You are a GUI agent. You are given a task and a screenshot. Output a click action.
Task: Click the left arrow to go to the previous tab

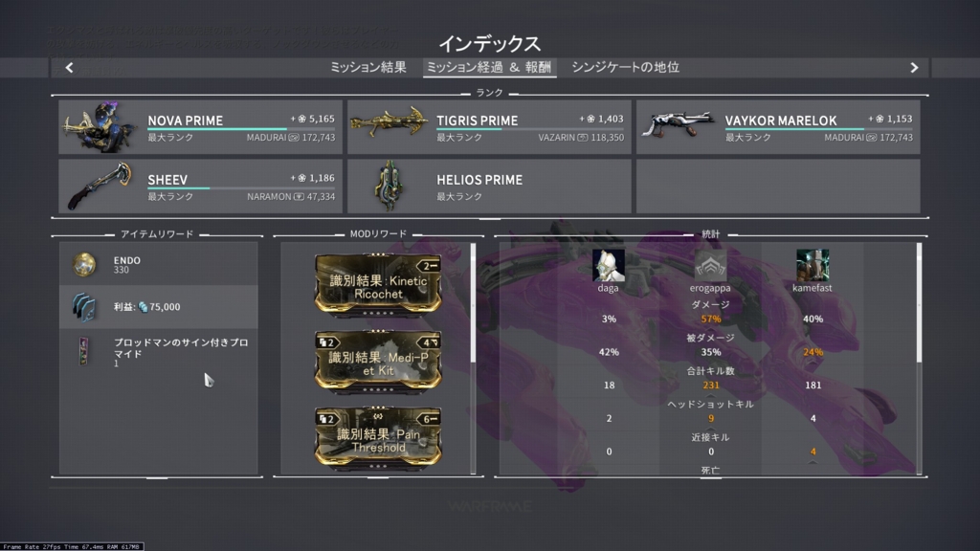[69, 68]
